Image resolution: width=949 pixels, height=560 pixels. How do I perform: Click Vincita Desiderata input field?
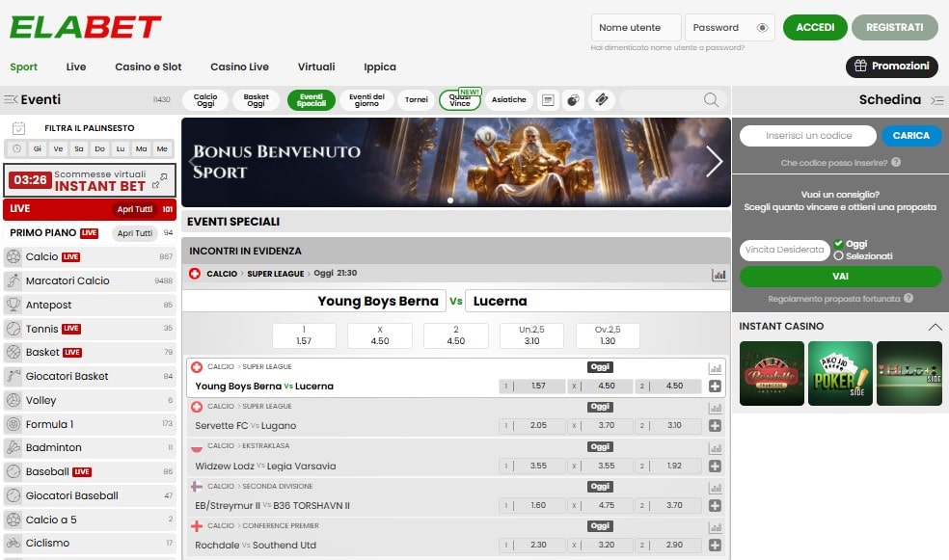pyautogui.click(x=784, y=250)
